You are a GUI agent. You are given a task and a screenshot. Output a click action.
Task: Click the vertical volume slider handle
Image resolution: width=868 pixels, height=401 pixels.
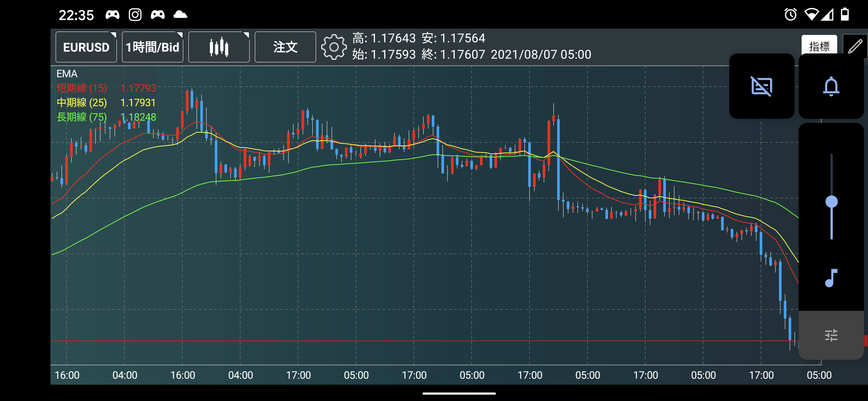pos(831,202)
